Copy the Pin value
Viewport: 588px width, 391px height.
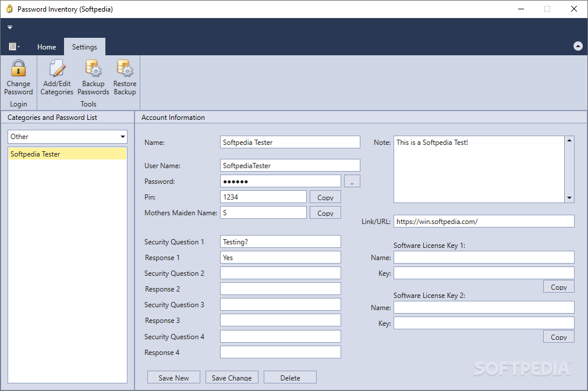[x=325, y=197]
